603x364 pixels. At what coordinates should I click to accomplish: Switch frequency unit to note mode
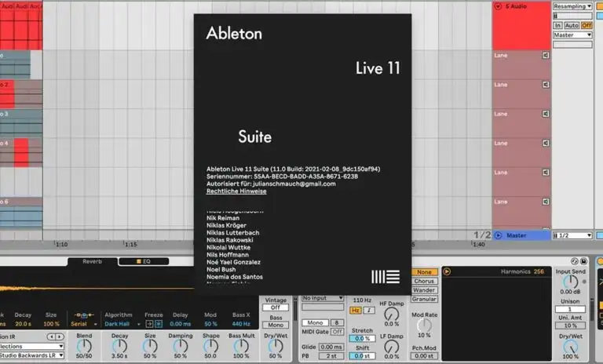click(369, 310)
